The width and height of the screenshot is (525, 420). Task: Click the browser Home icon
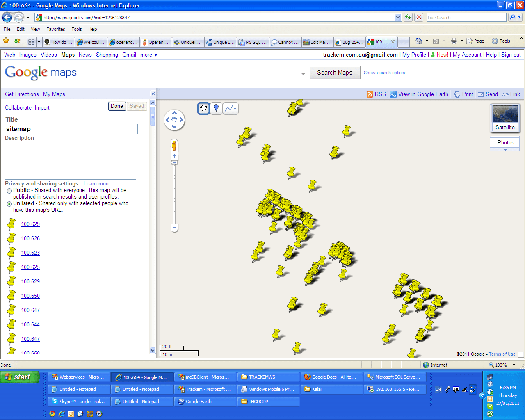coord(418,41)
